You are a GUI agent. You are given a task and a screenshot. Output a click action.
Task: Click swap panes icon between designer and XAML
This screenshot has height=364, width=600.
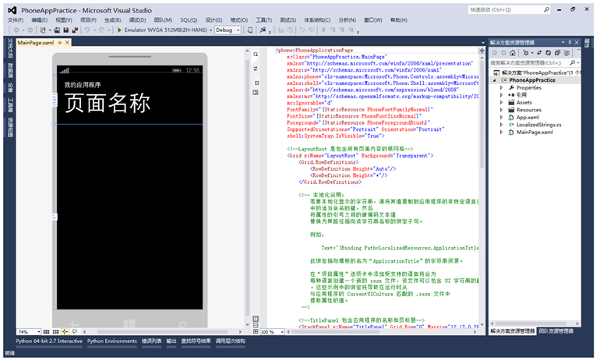(x=256, y=69)
